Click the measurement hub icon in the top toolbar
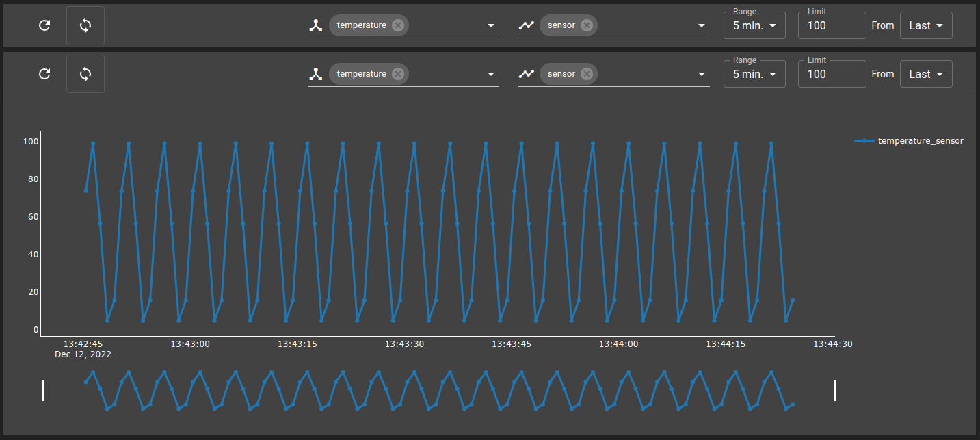This screenshot has width=980, height=440. 315,25
